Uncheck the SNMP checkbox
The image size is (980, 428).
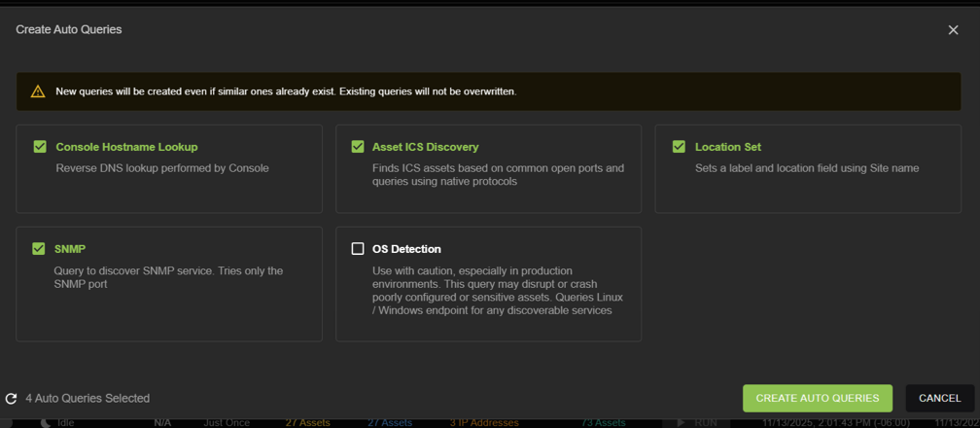tap(39, 249)
